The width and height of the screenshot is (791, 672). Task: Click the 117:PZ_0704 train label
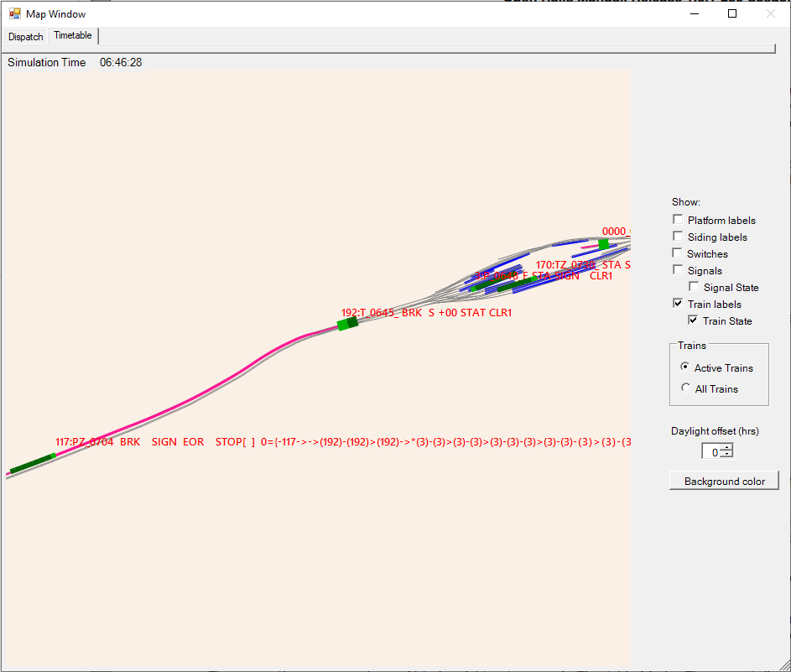(84, 442)
